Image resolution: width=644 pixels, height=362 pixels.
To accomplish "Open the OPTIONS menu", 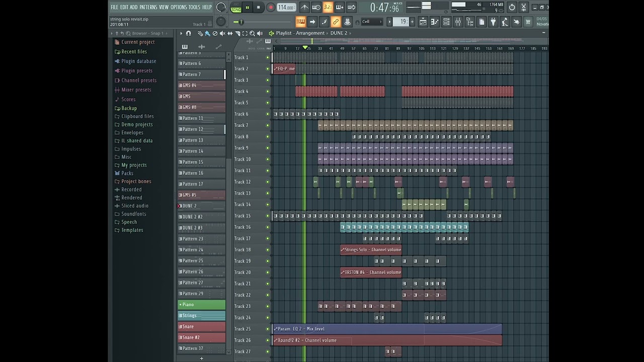I will tap(179, 7).
